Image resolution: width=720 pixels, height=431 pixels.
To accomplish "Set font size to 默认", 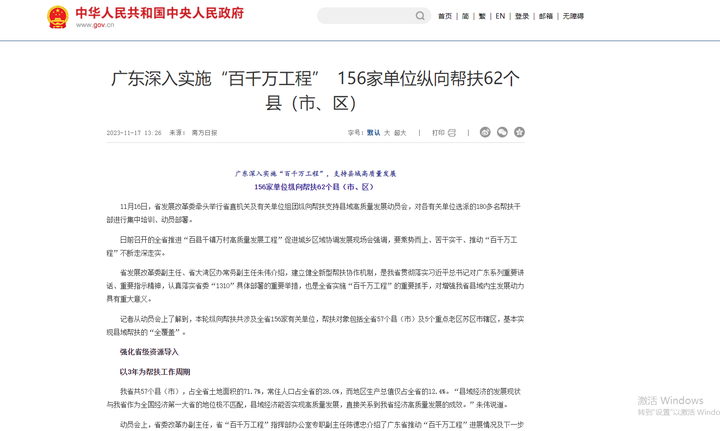I will coord(373,133).
